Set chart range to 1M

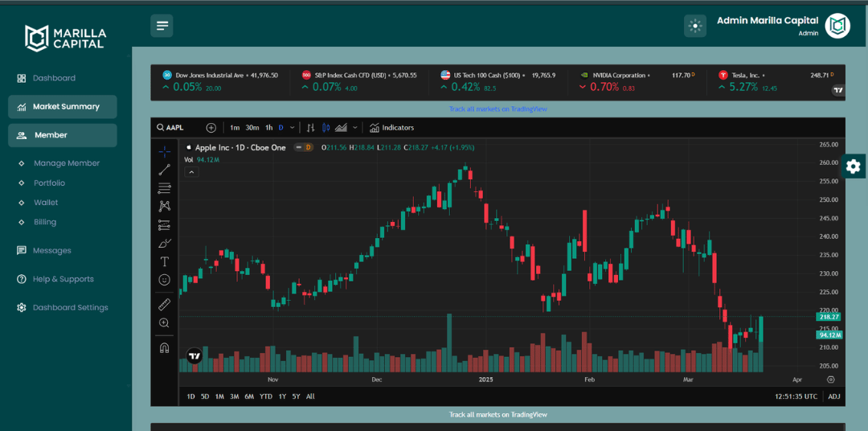point(219,396)
